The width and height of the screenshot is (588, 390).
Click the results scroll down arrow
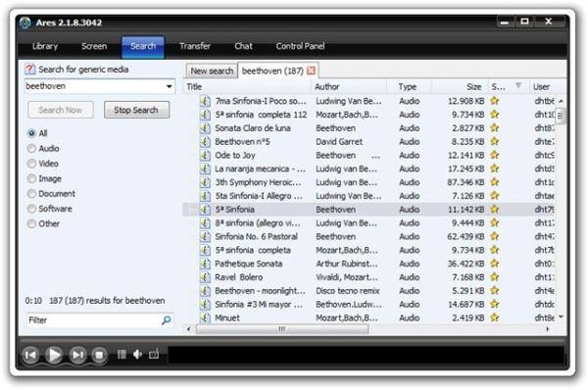561,317
